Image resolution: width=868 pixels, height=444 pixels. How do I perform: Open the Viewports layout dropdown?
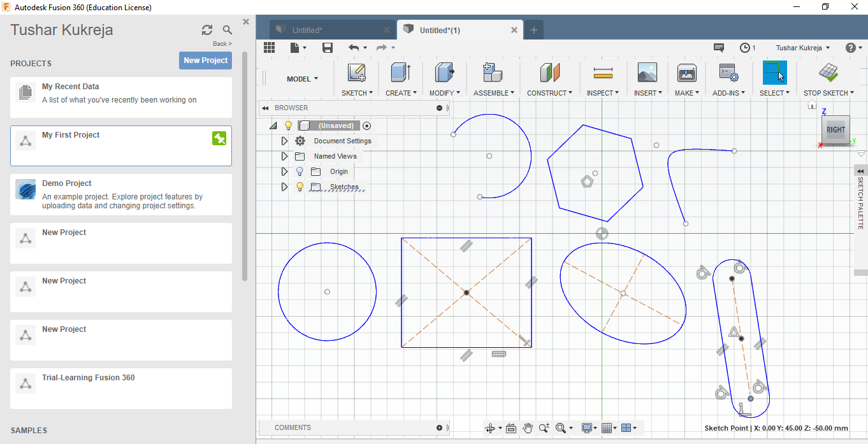[628, 428]
